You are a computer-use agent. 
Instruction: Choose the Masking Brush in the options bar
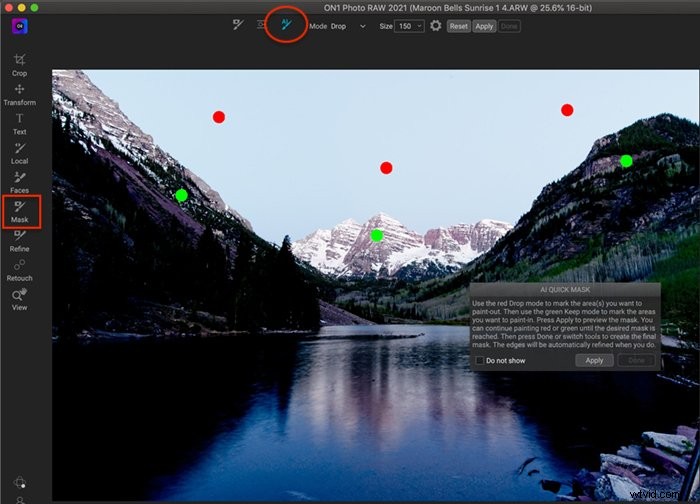238,25
